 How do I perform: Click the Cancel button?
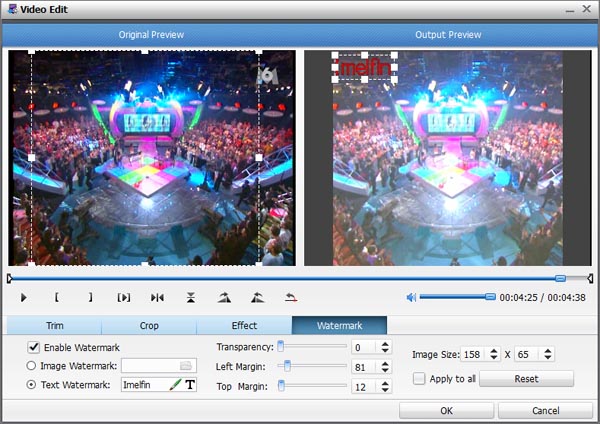pos(545,411)
